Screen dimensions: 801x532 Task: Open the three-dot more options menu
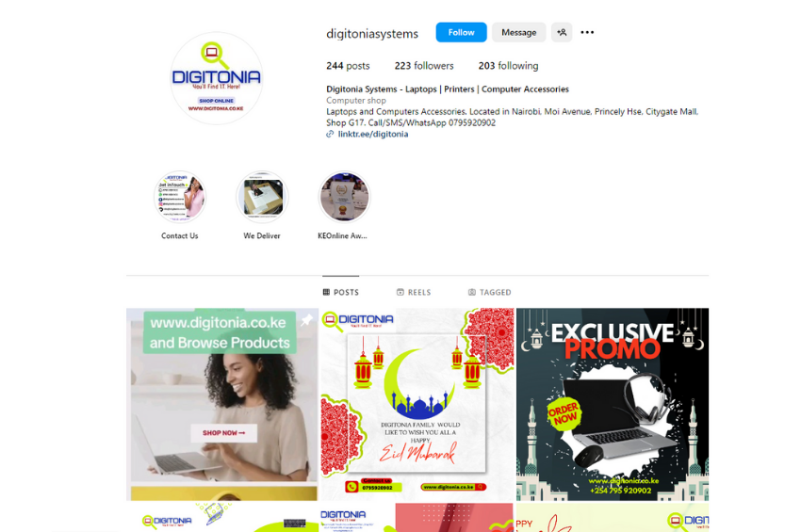tap(587, 32)
